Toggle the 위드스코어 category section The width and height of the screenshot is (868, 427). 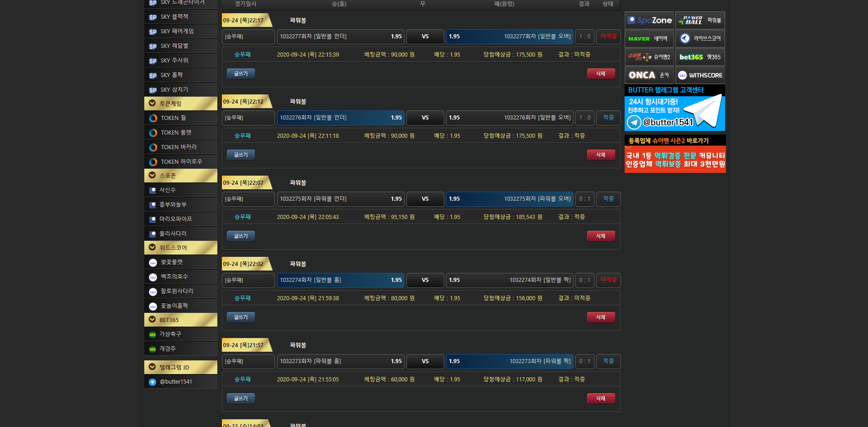[181, 248]
